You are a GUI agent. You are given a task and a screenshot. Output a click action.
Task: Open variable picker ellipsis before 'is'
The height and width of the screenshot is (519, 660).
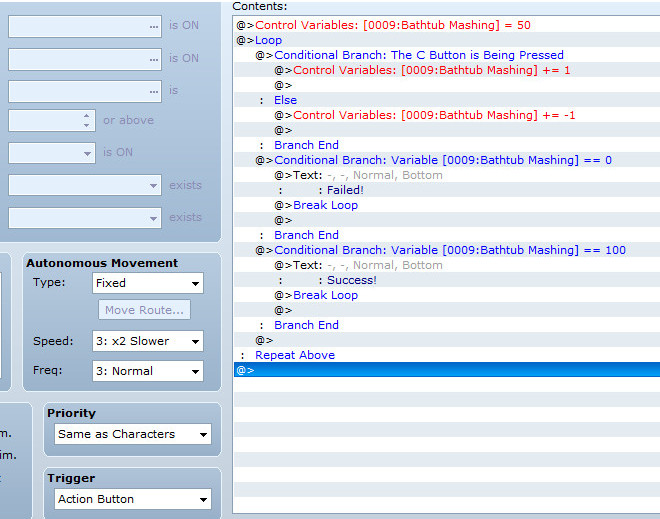(x=154, y=91)
